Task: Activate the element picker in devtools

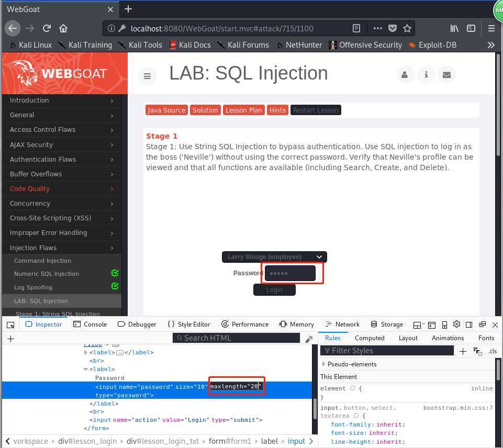Action: [x=10, y=325]
